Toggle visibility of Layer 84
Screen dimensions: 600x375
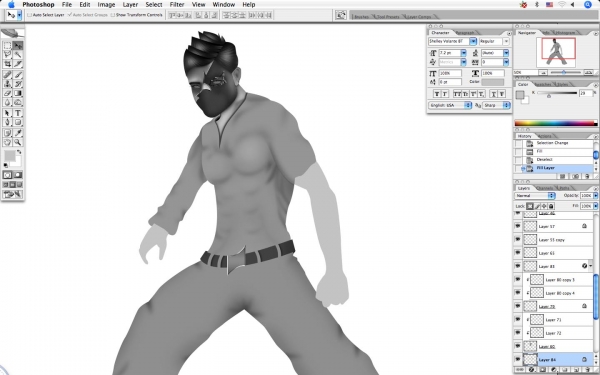pos(518,359)
